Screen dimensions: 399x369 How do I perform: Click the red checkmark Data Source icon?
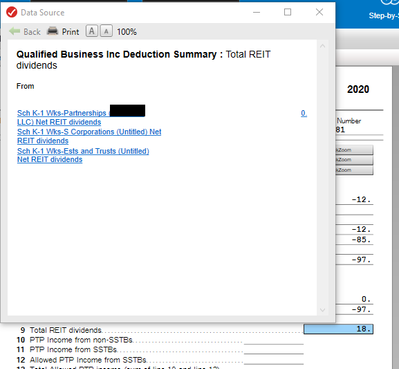point(11,13)
